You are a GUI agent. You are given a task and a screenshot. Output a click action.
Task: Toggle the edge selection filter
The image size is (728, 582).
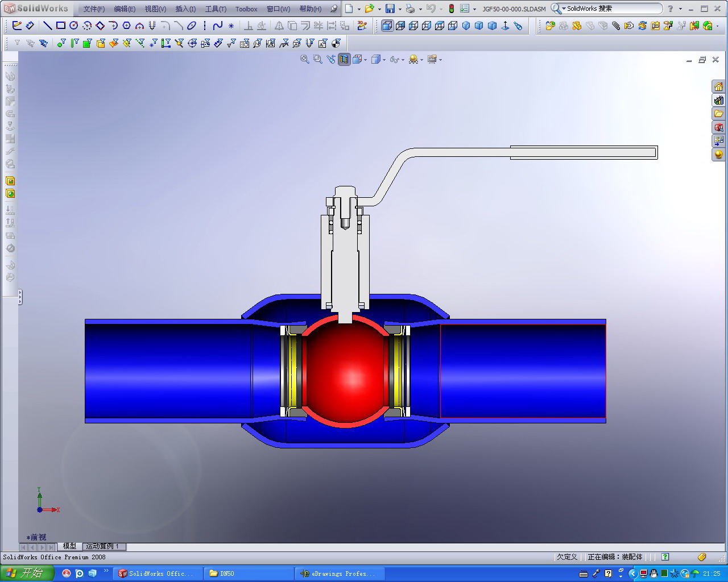(x=73, y=43)
